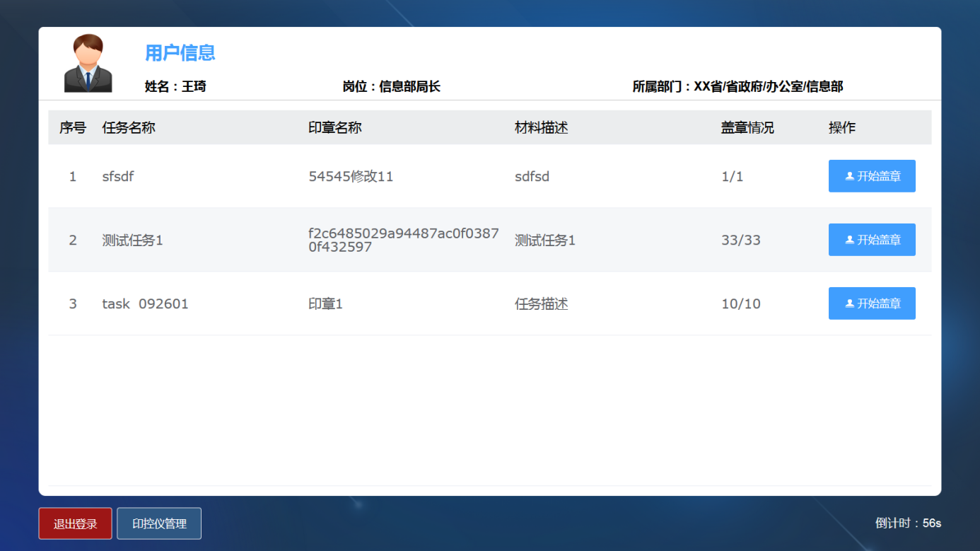Screen dimensions: 980x551
Task: Select the row with seal 54545修改11
Action: [490, 176]
